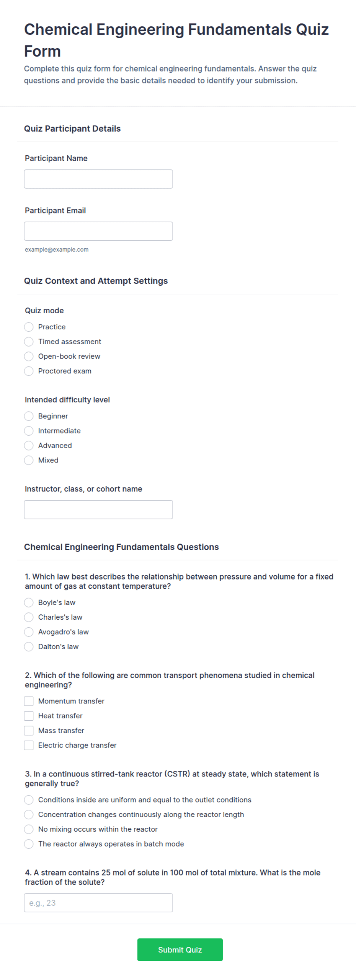Select the Advanced difficulty option
Viewport: 356px width, 980px height.
pos(29,445)
